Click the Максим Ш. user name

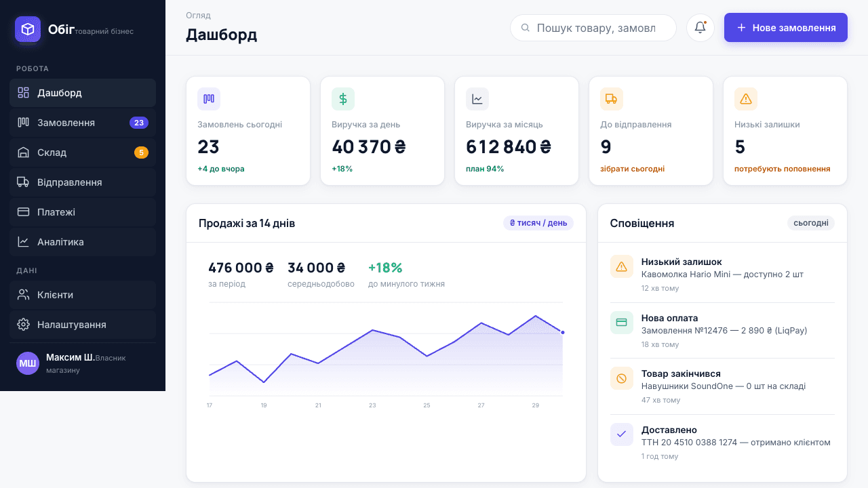pyautogui.click(x=71, y=357)
